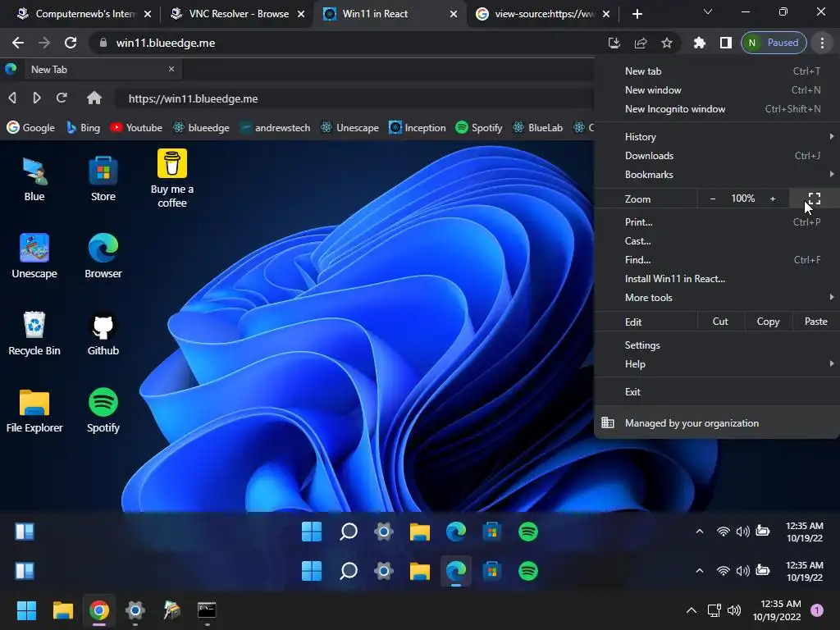
Task: Select New tab menu item
Action: [x=717, y=71]
